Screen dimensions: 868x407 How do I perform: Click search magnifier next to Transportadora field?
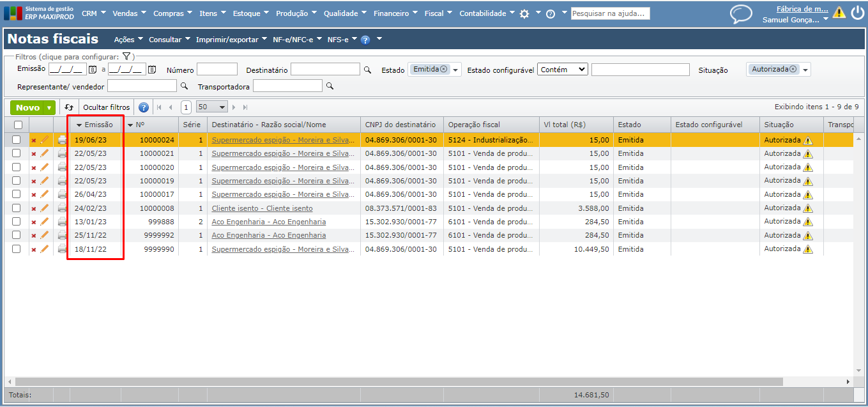(x=330, y=86)
